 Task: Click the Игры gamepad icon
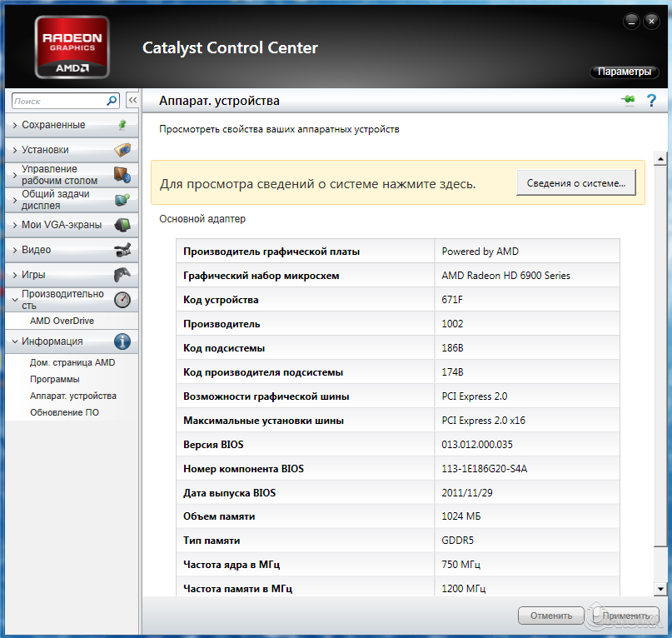[x=122, y=275]
